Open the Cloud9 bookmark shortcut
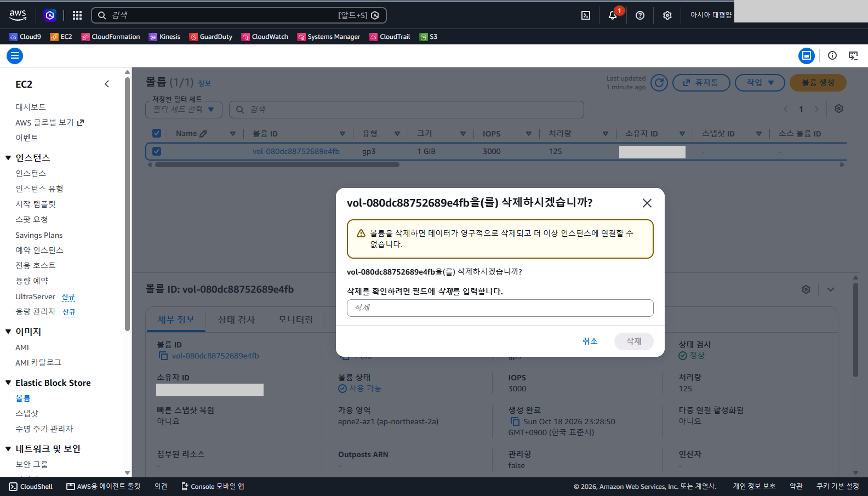The height and width of the screenshot is (496, 868). coord(25,37)
